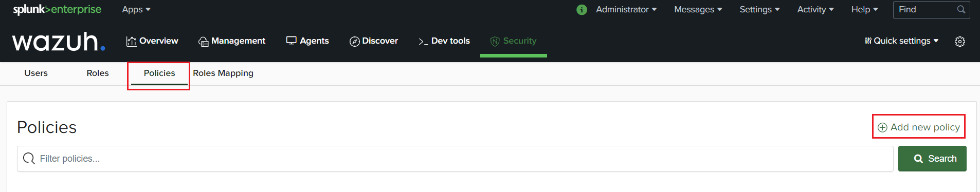This screenshot has width=980, height=192.
Task: Expand the Activity dropdown
Action: point(815,9)
